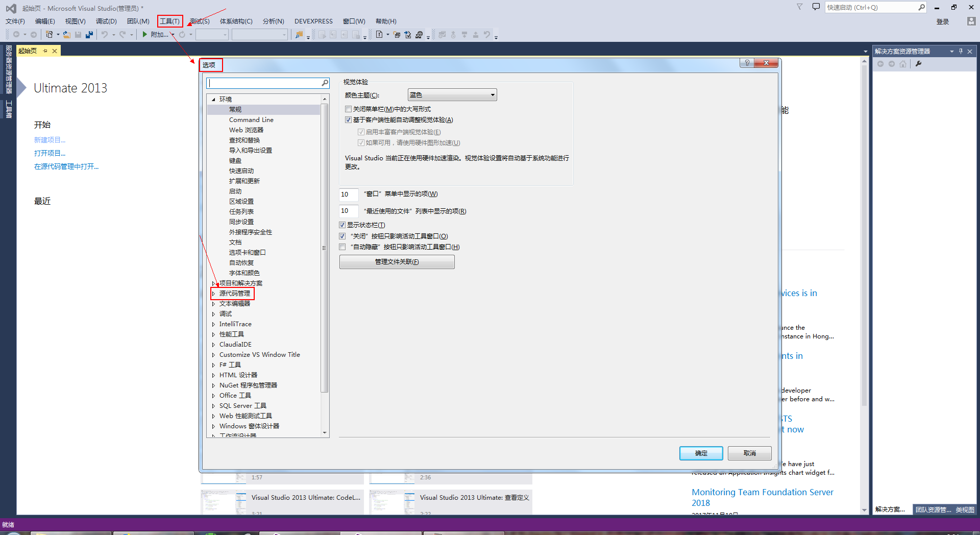Click the New Project toolbar icon
This screenshot has width=980, height=535.
[x=49, y=35]
